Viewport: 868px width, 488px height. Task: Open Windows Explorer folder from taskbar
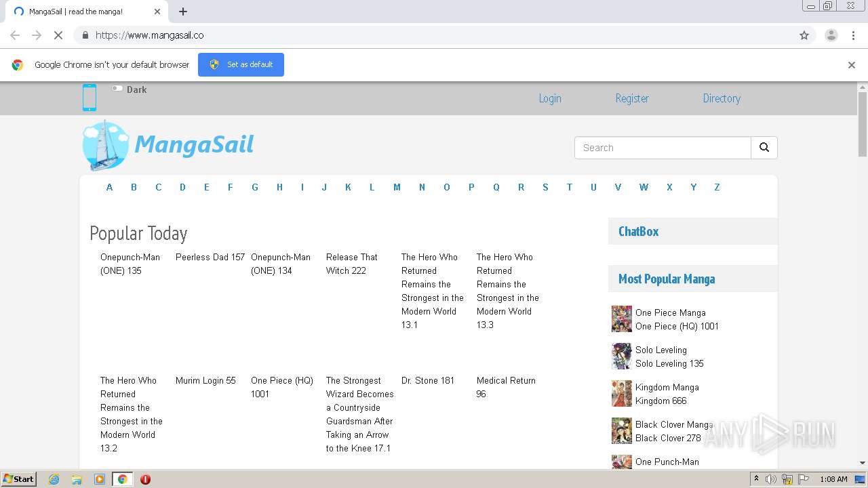pyautogui.click(x=77, y=479)
